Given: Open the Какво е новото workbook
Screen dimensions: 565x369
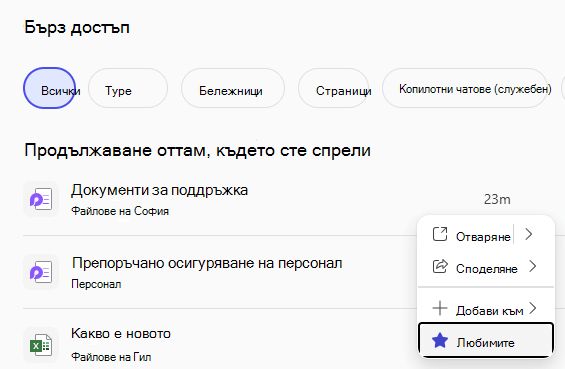Looking at the screenshot, I should coord(121,333).
